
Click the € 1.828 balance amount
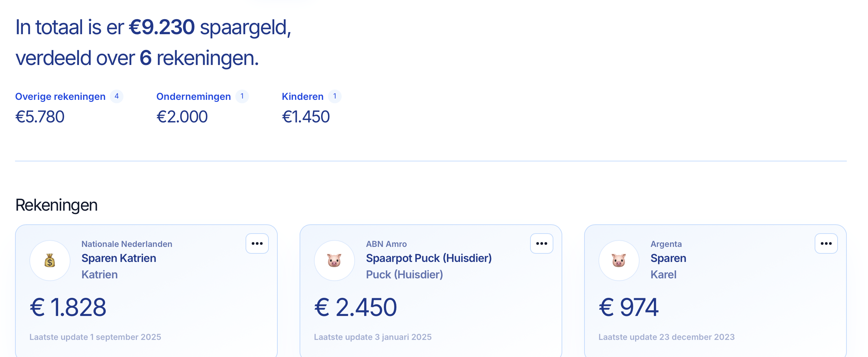tap(68, 307)
